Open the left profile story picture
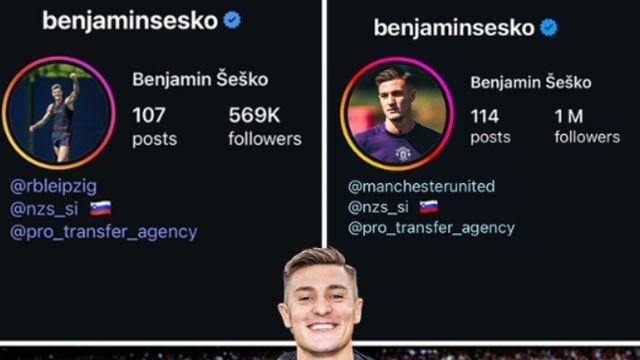Screen dimensions: 640x360 (x=59, y=113)
